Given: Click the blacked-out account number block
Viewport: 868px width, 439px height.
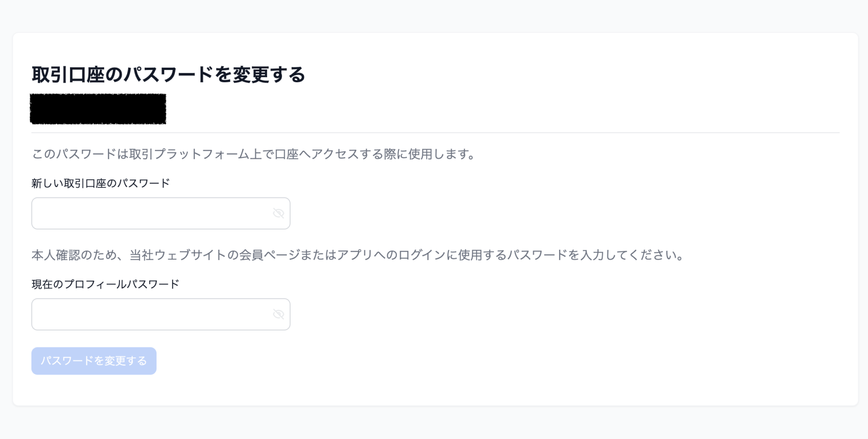Looking at the screenshot, I should 98,109.
